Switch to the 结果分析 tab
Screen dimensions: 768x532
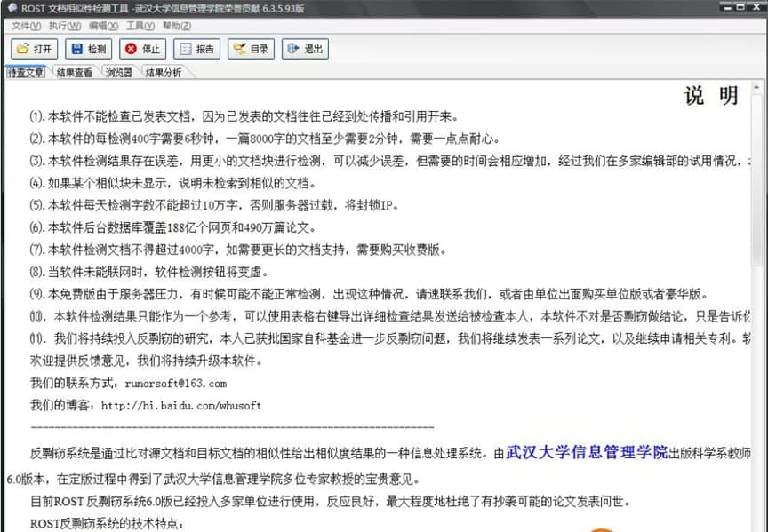[x=164, y=73]
